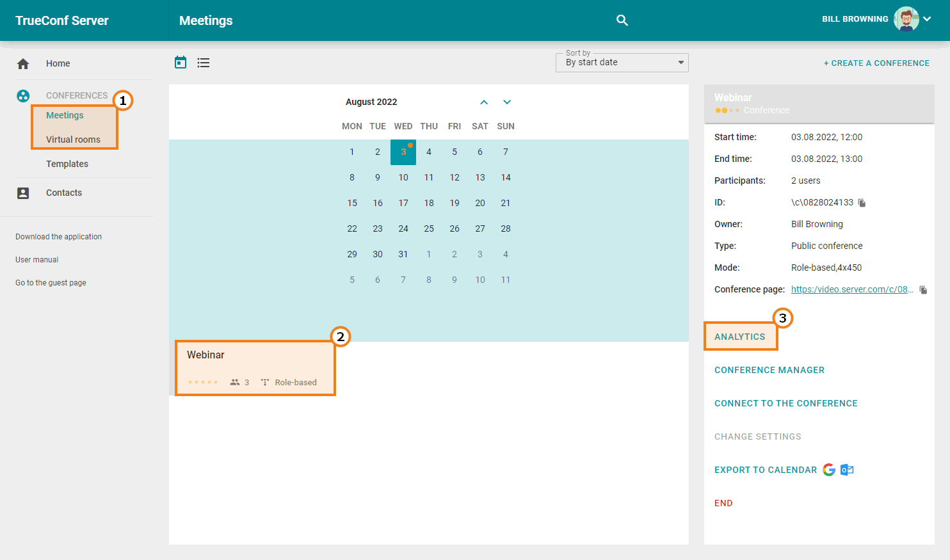Open Templates in the sidebar

(x=67, y=164)
